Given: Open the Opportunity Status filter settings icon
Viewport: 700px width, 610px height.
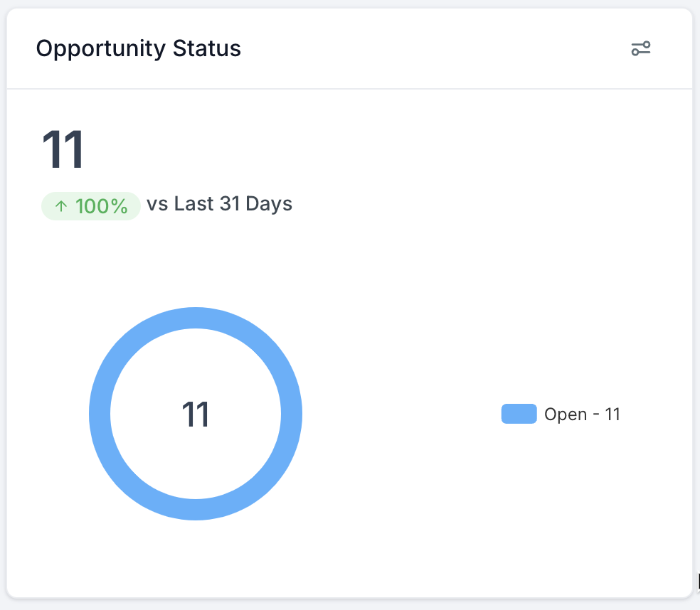Looking at the screenshot, I should [x=641, y=49].
